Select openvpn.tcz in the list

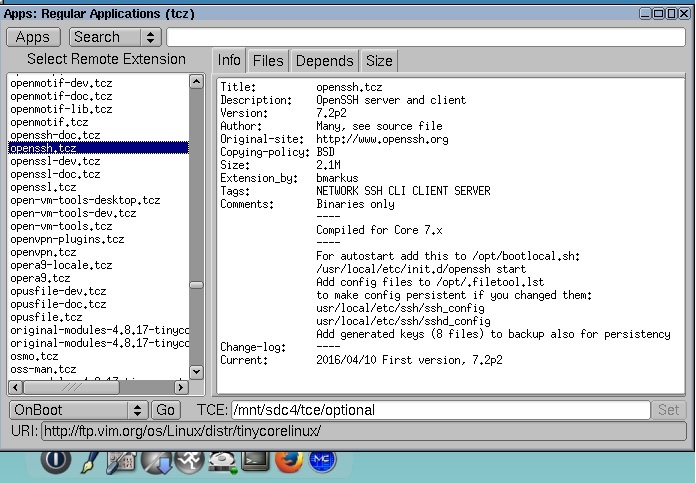99,252
